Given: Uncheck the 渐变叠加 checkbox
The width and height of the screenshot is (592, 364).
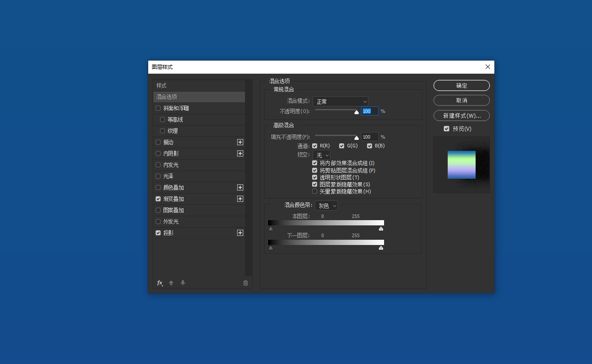Looking at the screenshot, I should tap(158, 199).
